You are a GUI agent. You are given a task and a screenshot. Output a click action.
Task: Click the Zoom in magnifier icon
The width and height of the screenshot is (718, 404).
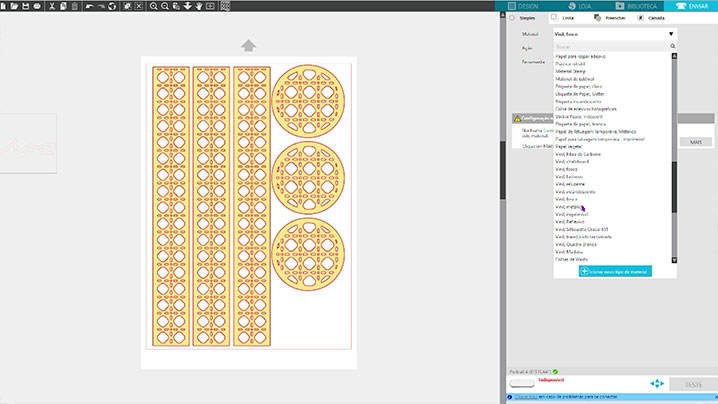pos(153,6)
